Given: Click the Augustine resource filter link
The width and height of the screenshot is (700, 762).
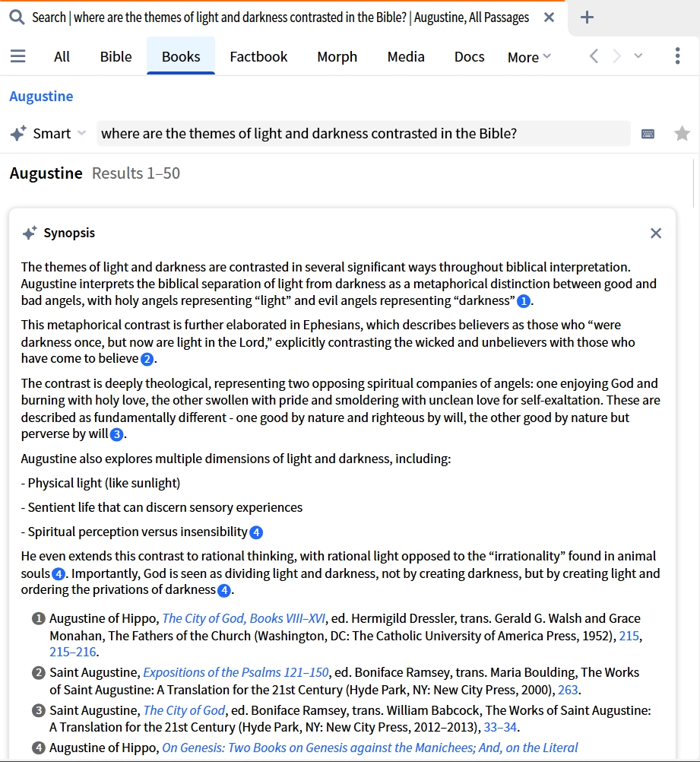Looking at the screenshot, I should pos(41,97).
